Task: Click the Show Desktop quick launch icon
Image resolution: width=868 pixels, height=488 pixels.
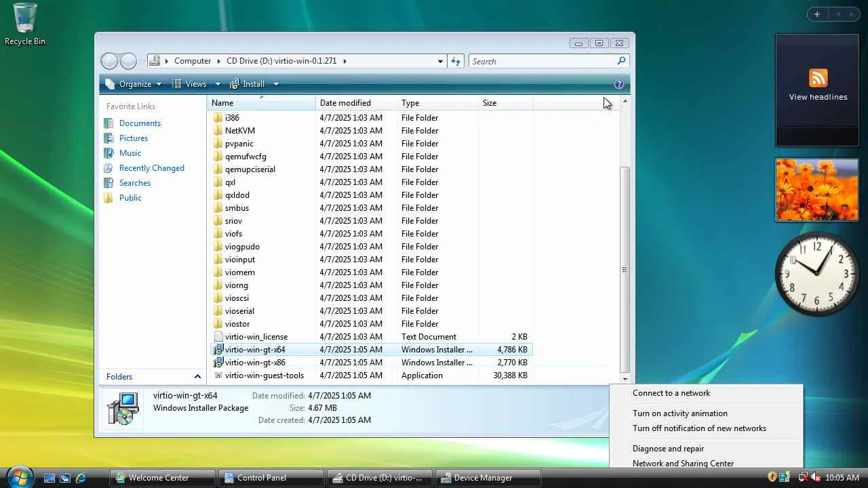Action: (x=50, y=478)
